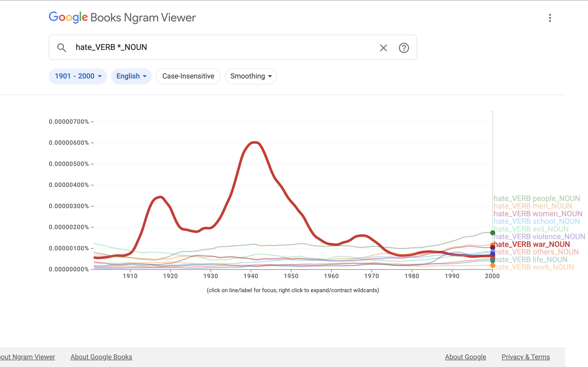Focus the hate_VERB war_NOUN line by clicking its label
588x367 pixels.
pyautogui.click(x=532, y=244)
